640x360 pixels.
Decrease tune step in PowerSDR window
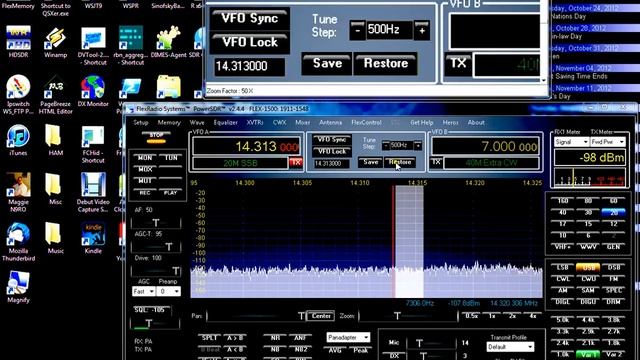pyautogui.click(x=385, y=146)
